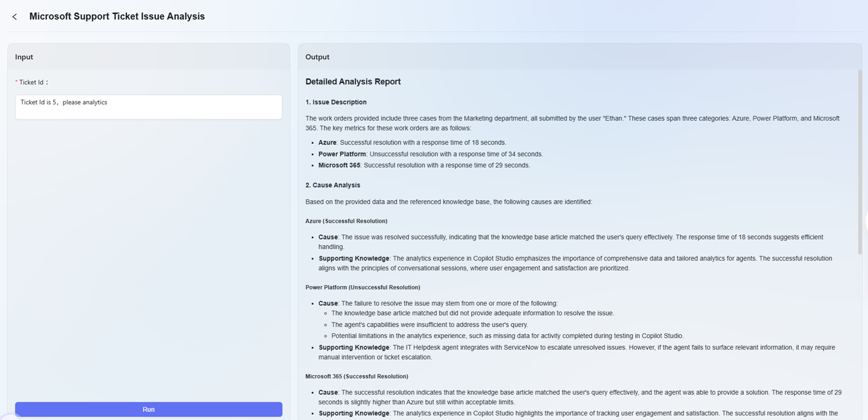Click the Ticket Id text input box

click(x=148, y=107)
